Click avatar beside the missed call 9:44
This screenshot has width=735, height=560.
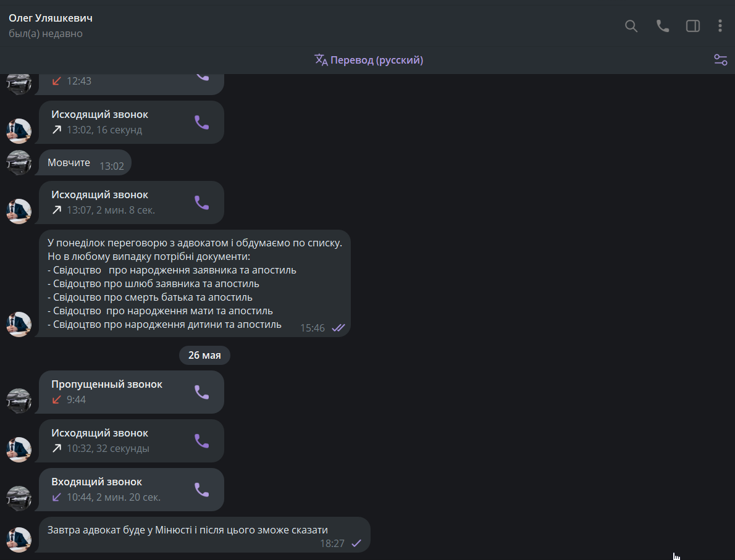19,401
